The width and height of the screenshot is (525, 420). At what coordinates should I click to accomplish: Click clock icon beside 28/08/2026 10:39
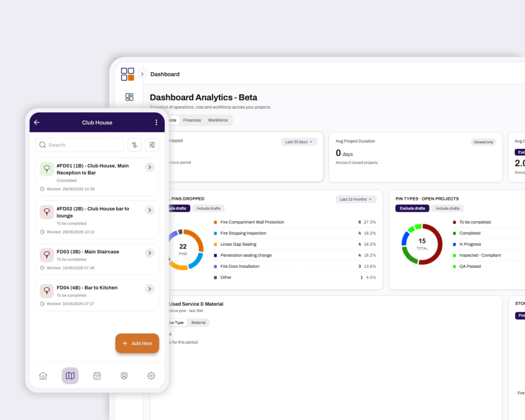(x=42, y=189)
